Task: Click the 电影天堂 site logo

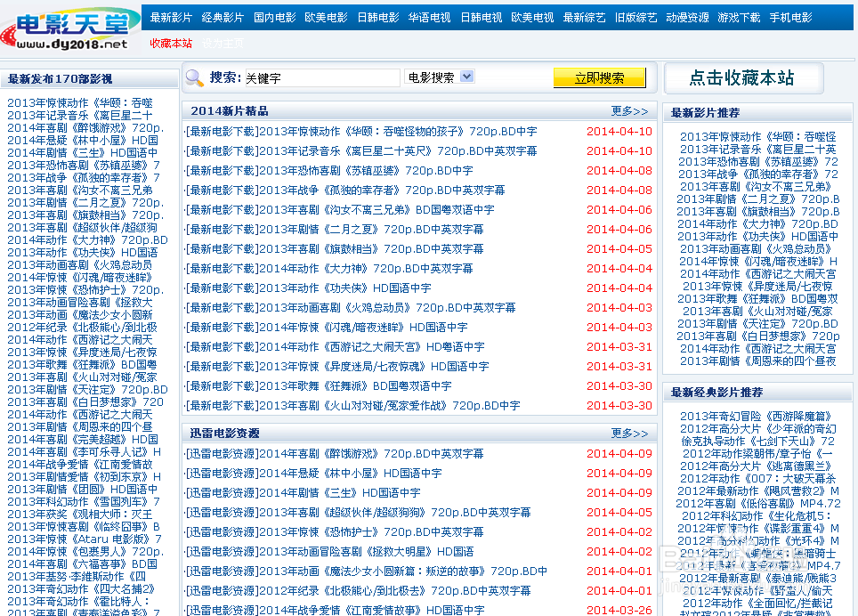Action: [70, 30]
